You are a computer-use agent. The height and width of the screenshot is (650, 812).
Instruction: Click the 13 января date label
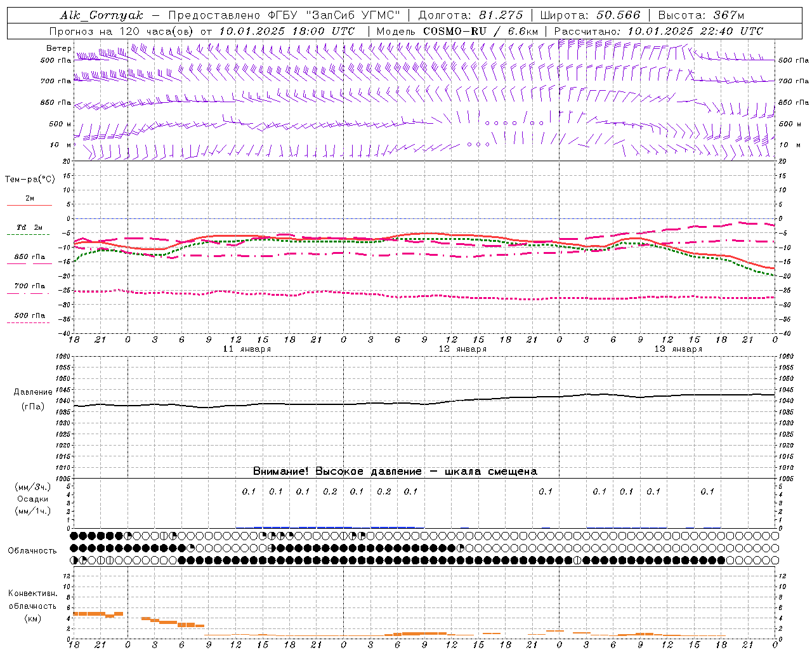point(679,349)
